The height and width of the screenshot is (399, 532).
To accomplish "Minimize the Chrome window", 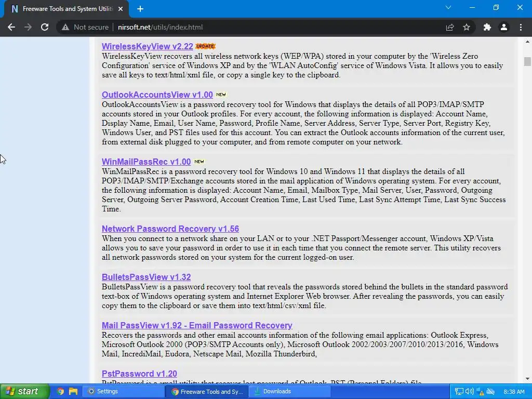I will click(x=472, y=7).
